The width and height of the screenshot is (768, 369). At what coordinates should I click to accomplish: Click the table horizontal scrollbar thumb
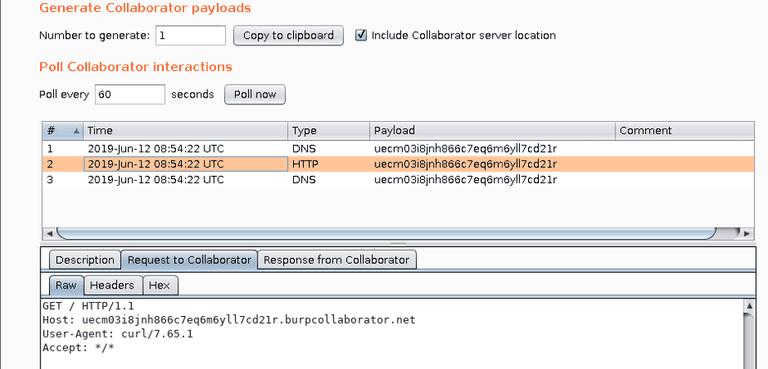point(387,233)
